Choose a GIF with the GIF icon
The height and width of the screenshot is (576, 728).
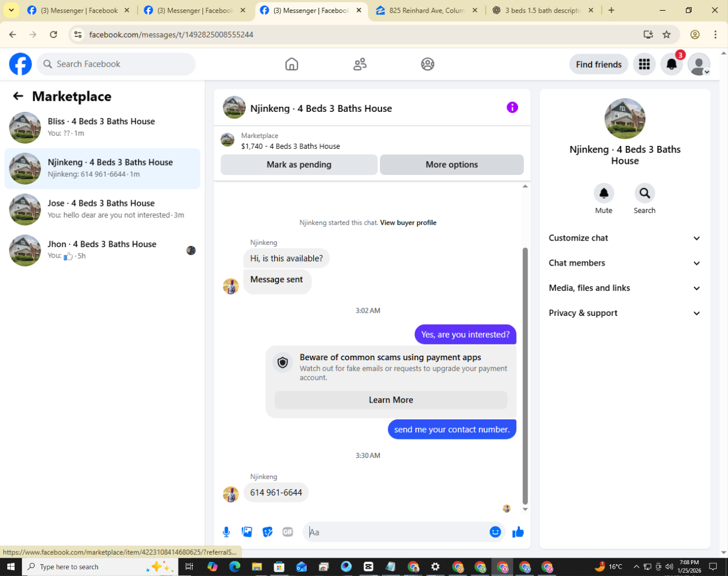tap(288, 532)
